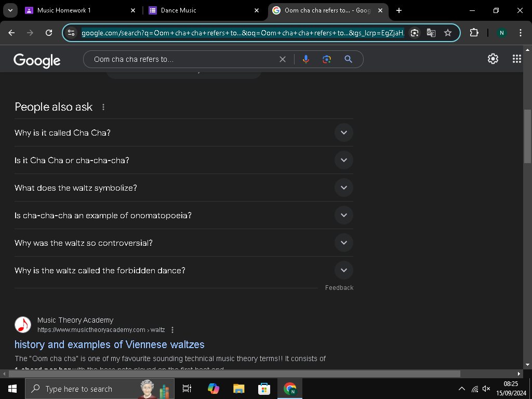The width and height of the screenshot is (532, 399).
Task: Go forward in browser history
Action: (30, 33)
